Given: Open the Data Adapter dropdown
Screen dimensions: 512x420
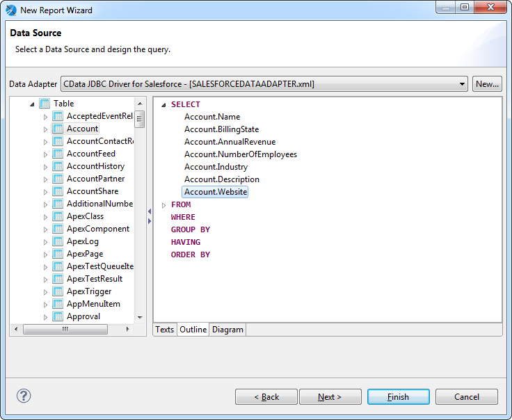Looking at the screenshot, I should [x=463, y=84].
